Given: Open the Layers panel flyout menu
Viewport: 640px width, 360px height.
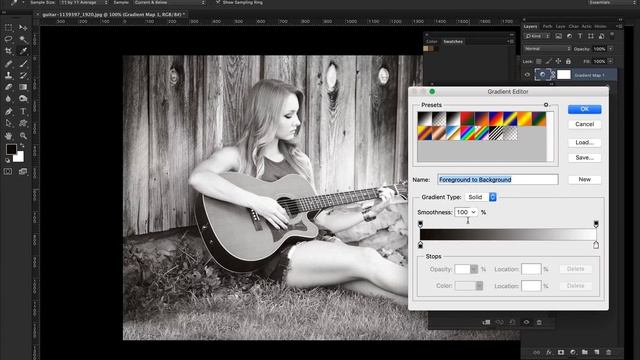Looking at the screenshot, I should pos(620,26).
